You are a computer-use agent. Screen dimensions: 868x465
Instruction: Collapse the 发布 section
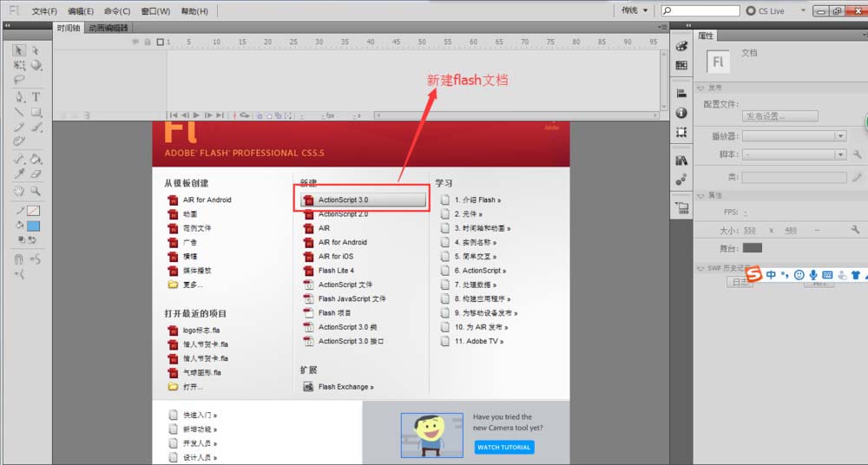[700, 88]
